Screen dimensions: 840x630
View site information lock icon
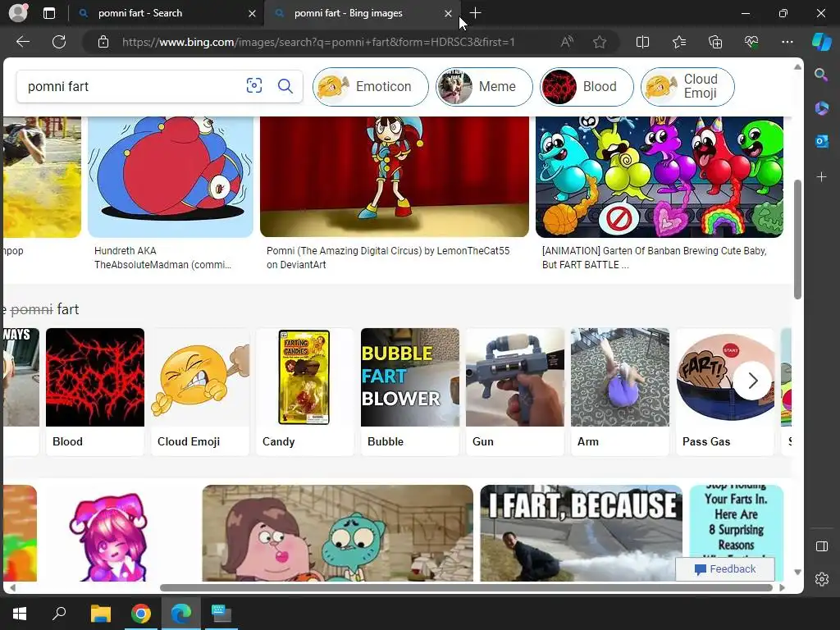103,42
